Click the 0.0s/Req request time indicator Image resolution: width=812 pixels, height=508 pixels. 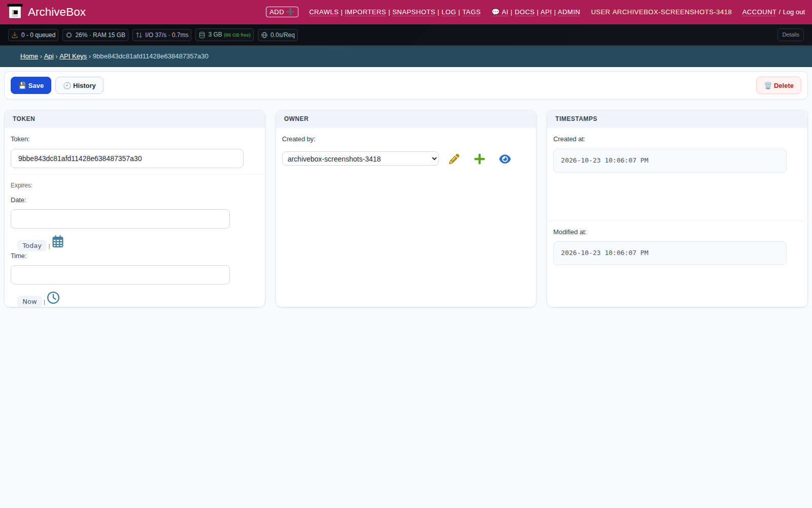[278, 35]
